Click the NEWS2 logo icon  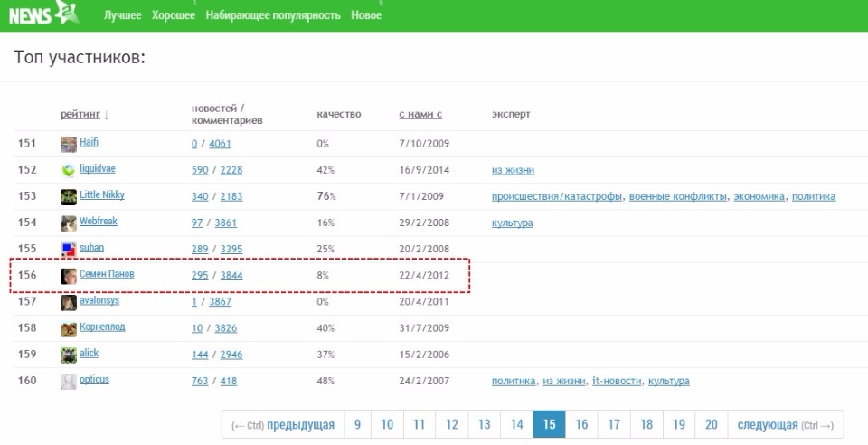click(42, 13)
